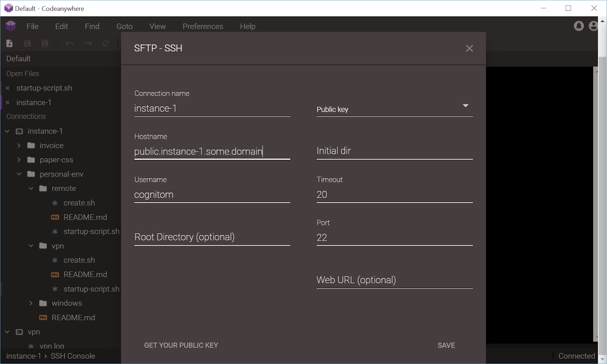Screen dimensions: 607x364
Task: Click the Connections section label
Action: pos(26,117)
